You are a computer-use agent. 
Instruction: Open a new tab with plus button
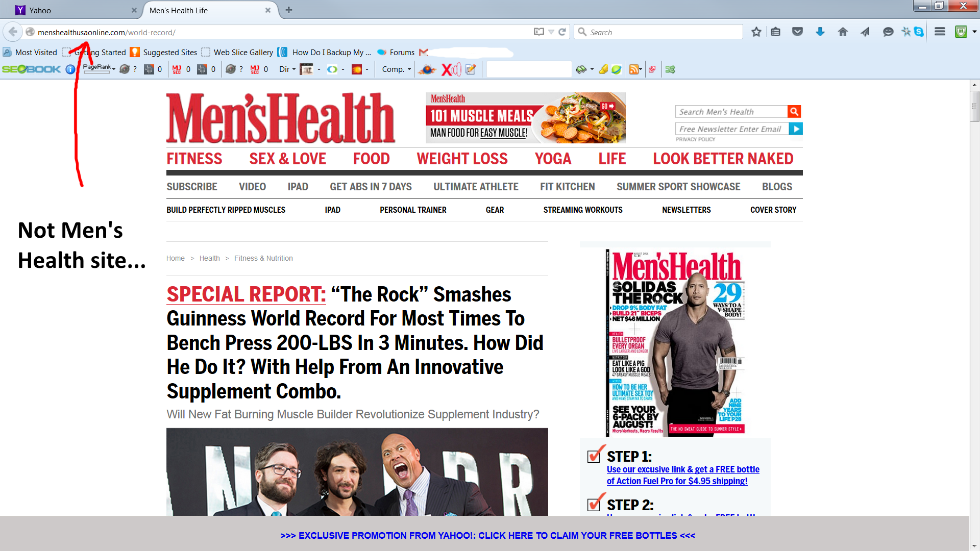point(289,10)
